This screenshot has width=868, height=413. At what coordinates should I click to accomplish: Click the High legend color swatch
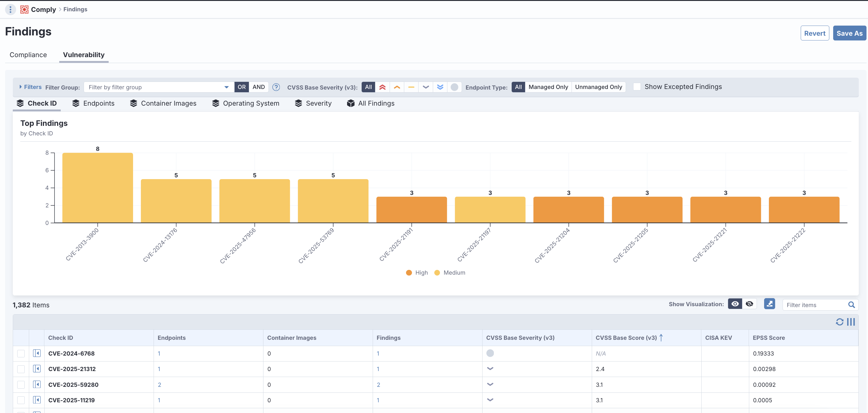pyautogui.click(x=409, y=273)
